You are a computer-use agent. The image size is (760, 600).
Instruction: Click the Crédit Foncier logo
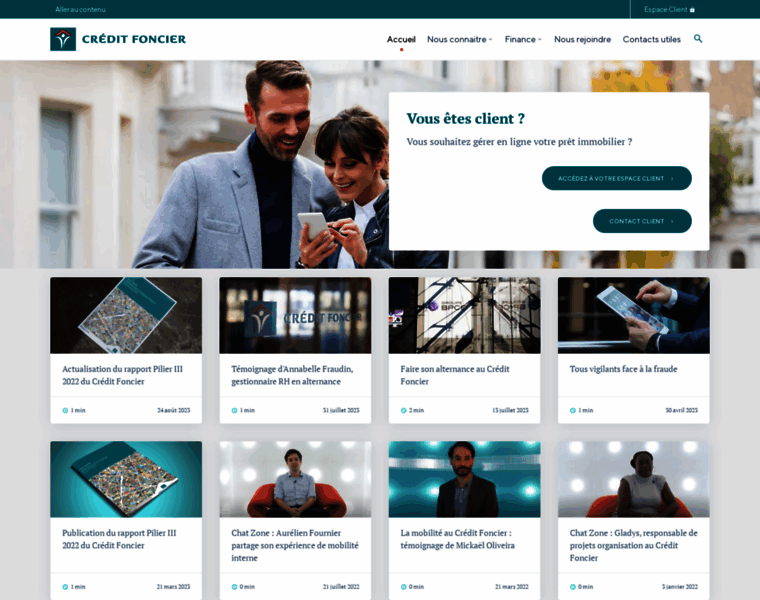pyautogui.click(x=118, y=39)
